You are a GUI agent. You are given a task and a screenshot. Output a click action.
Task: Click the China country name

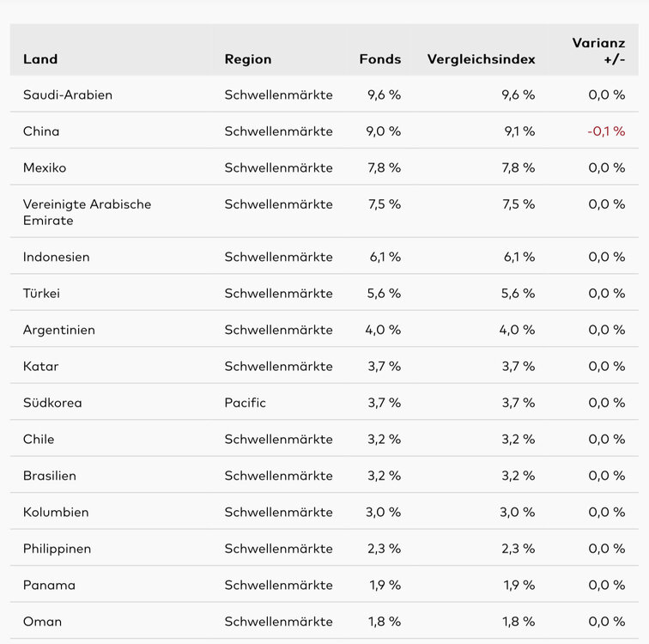(x=41, y=131)
